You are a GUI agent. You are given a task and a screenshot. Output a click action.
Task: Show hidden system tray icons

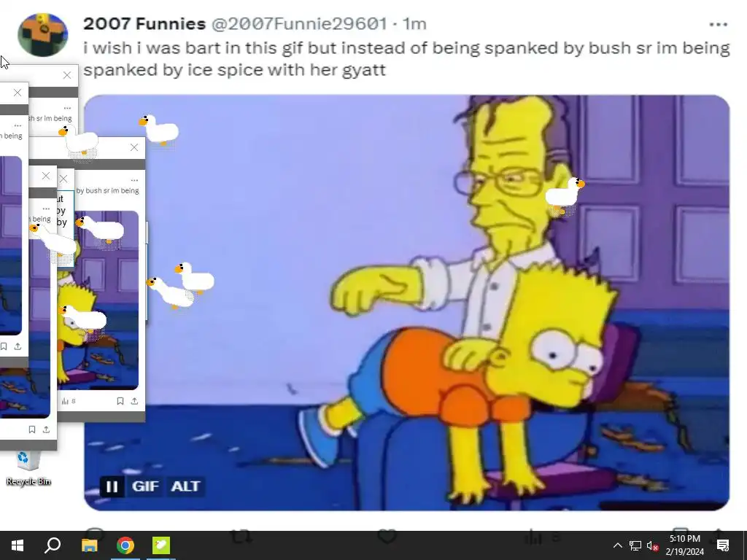(x=617, y=545)
